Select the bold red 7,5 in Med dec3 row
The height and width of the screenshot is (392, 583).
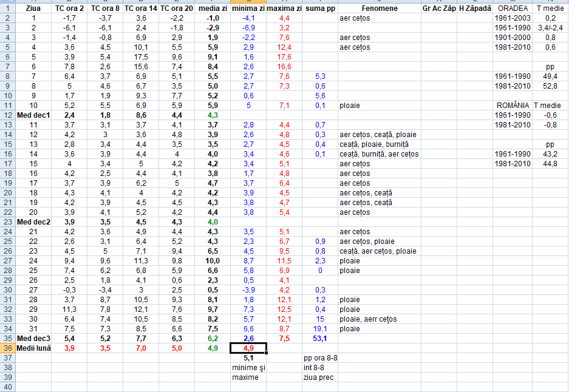(284, 339)
